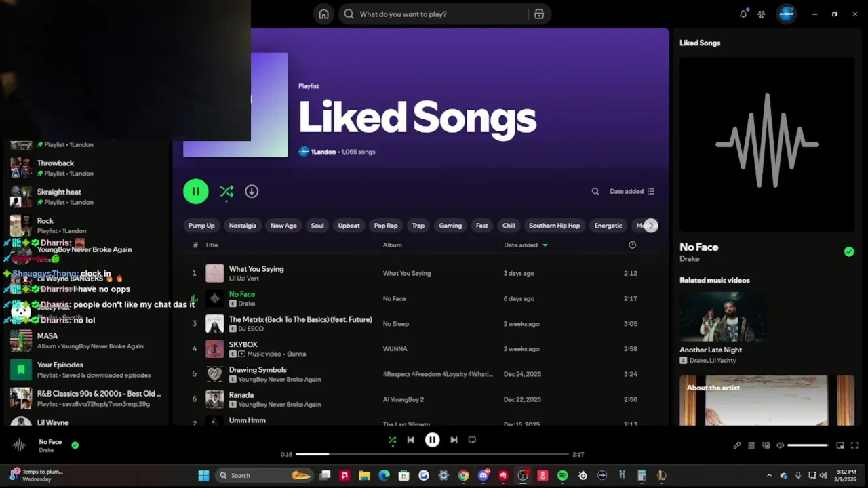The width and height of the screenshot is (868, 488).
Task: Select the Ranada track row
Action: point(421,399)
